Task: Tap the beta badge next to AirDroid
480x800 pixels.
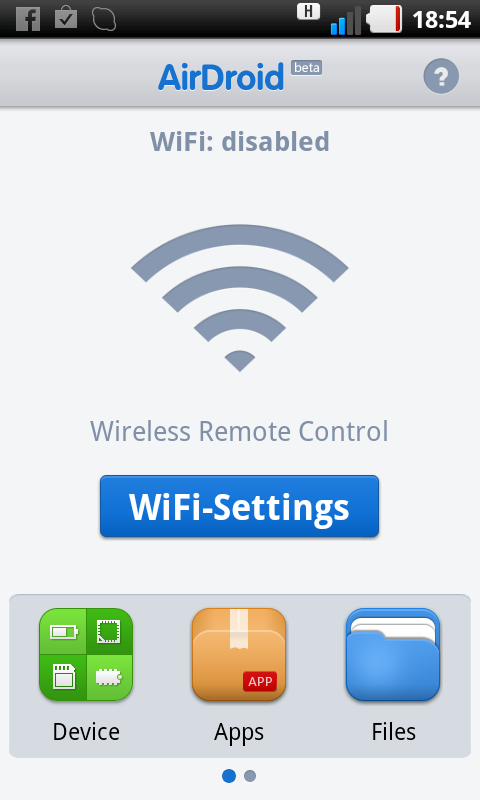Action: click(x=307, y=68)
